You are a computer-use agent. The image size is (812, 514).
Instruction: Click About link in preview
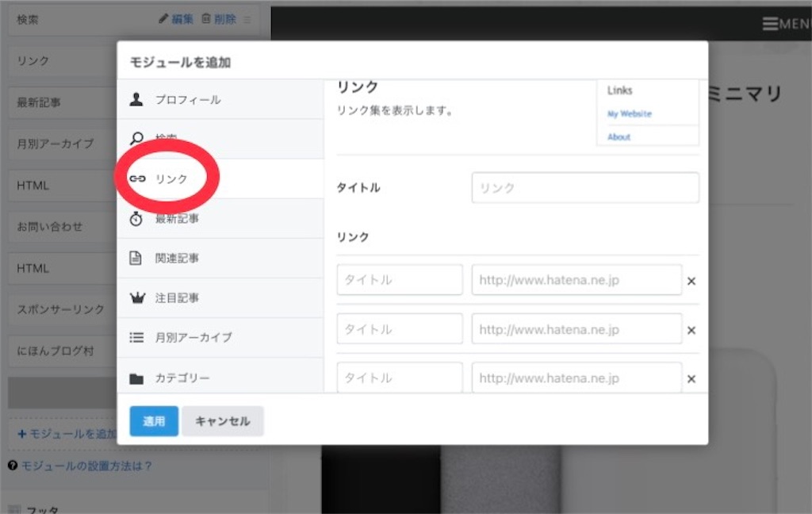tap(619, 136)
